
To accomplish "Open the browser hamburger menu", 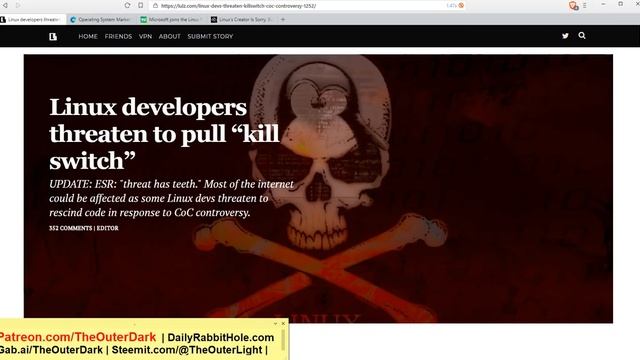I will click(x=584, y=5).
